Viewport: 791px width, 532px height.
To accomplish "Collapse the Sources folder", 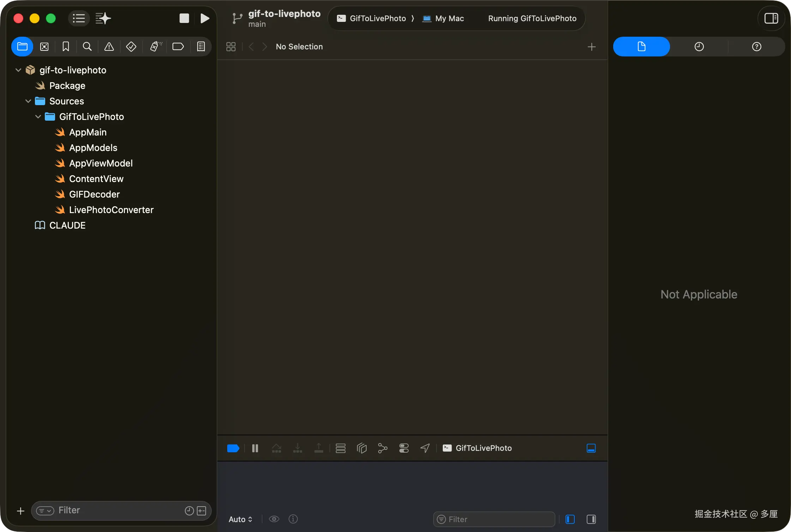I will 28,101.
